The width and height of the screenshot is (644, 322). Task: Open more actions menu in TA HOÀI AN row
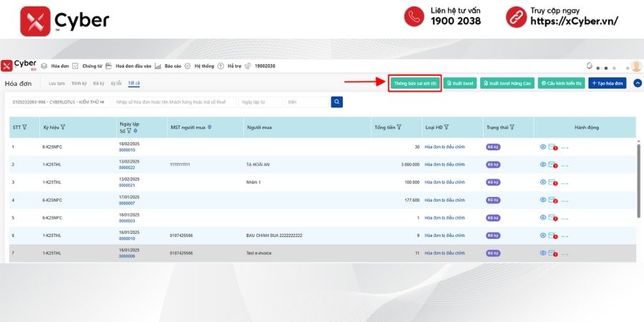point(565,165)
